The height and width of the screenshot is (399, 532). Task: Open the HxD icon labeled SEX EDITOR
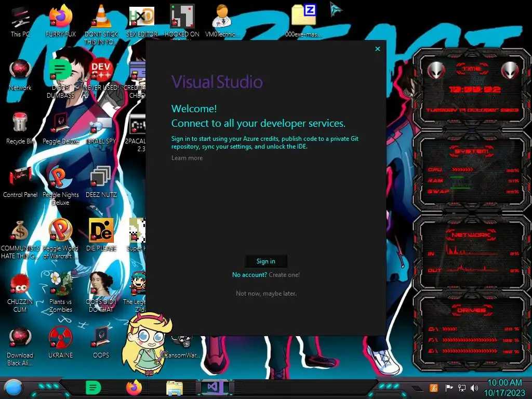(142, 21)
